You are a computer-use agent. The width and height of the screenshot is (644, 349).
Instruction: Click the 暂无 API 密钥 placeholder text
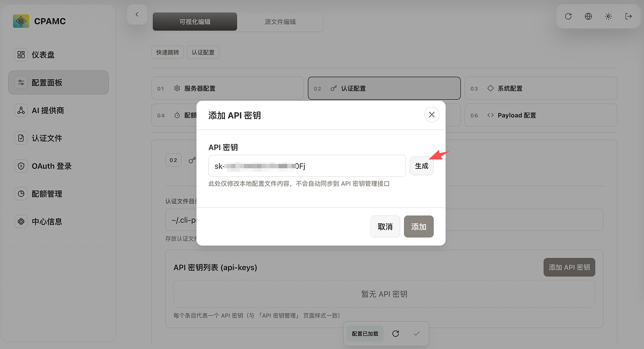(385, 294)
